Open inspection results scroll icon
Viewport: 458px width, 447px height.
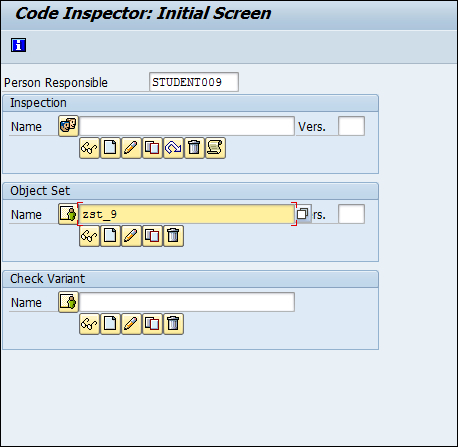[x=215, y=148]
